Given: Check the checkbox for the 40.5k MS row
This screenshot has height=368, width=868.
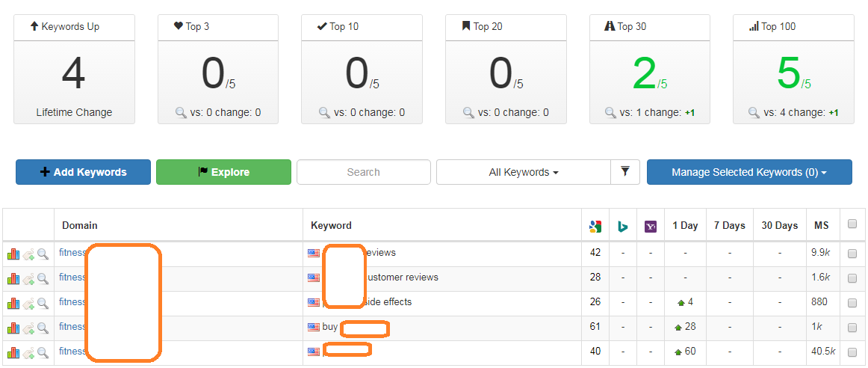Looking at the screenshot, I should click(x=852, y=352).
